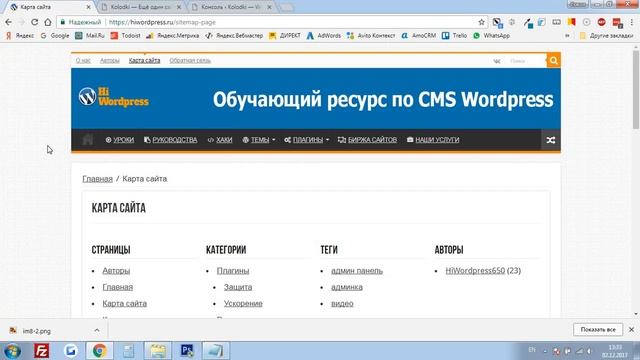Launch FileZilla from the taskbar
The height and width of the screenshot is (360, 640).
(x=41, y=351)
